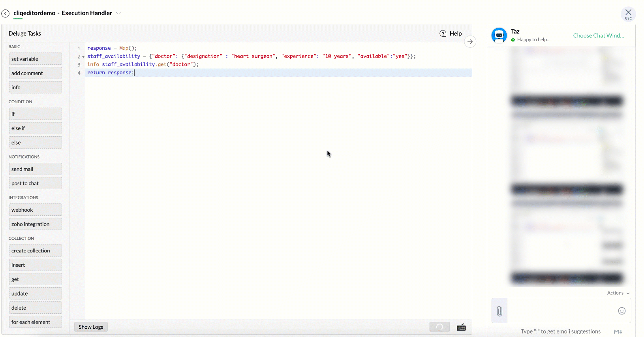Image resolution: width=644 pixels, height=337 pixels.
Task: Expand the Execution Handler title dropdown
Action: coord(118,13)
